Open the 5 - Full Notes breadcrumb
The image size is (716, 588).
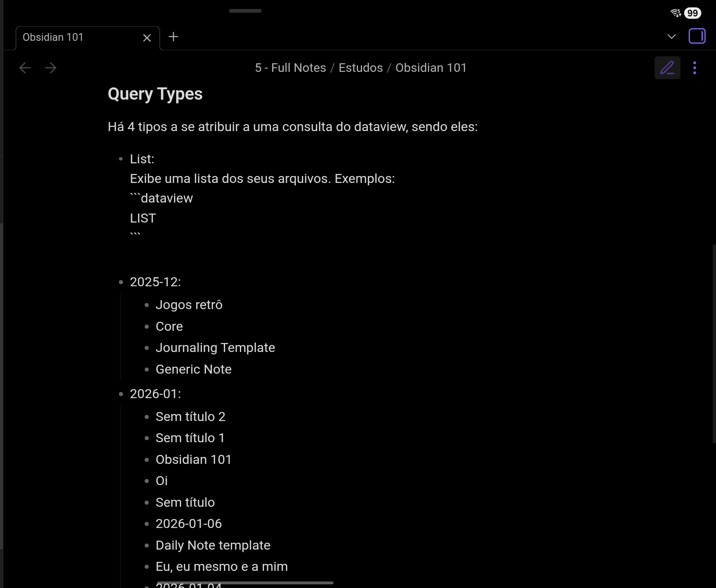pos(290,68)
